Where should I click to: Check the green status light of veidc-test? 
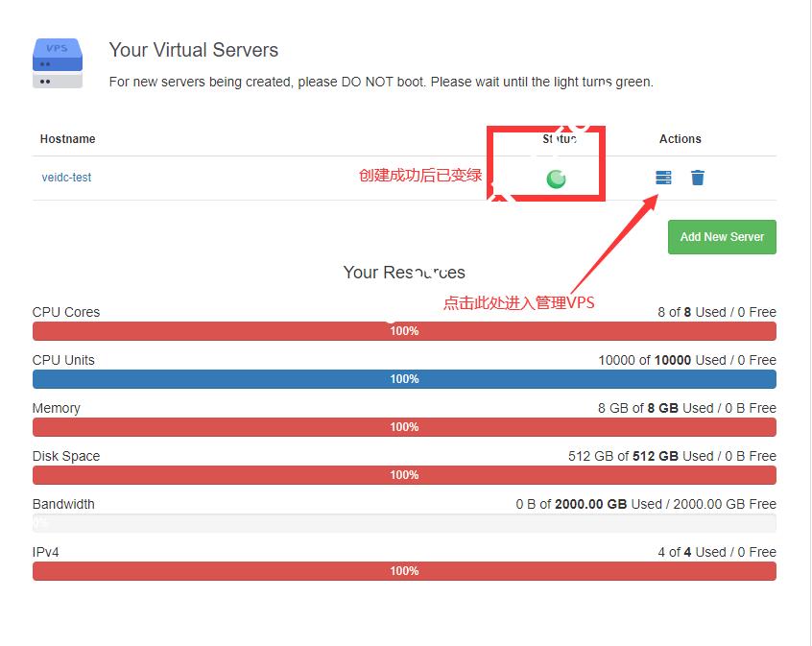click(x=556, y=179)
